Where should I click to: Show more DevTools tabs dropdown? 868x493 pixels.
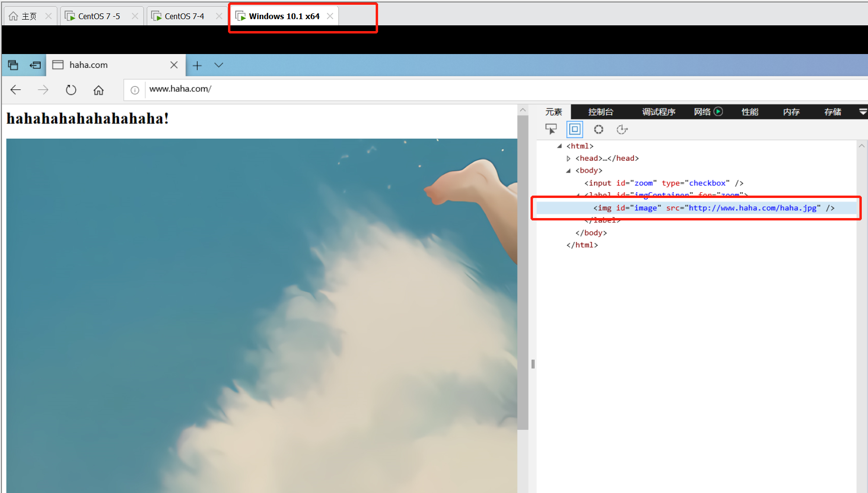(x=863, y=112)
